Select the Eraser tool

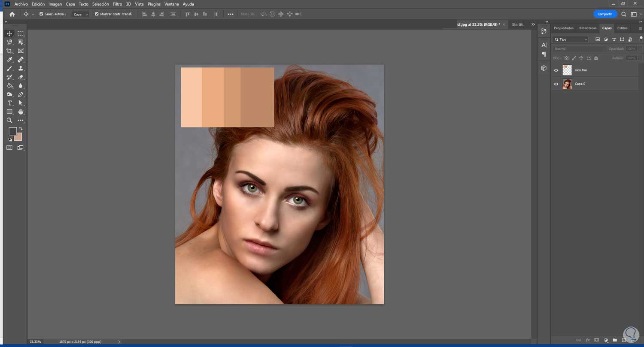pyautogui.click(x=21, y=77)
